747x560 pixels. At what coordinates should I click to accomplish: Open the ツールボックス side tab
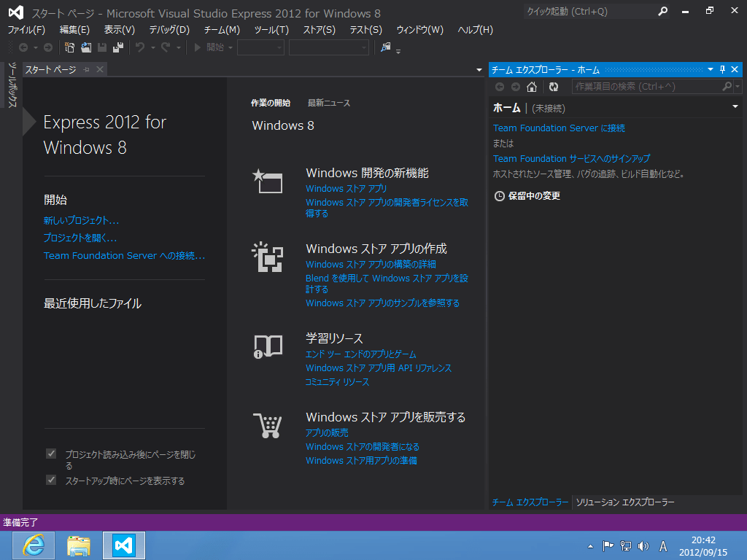point(12,85)
